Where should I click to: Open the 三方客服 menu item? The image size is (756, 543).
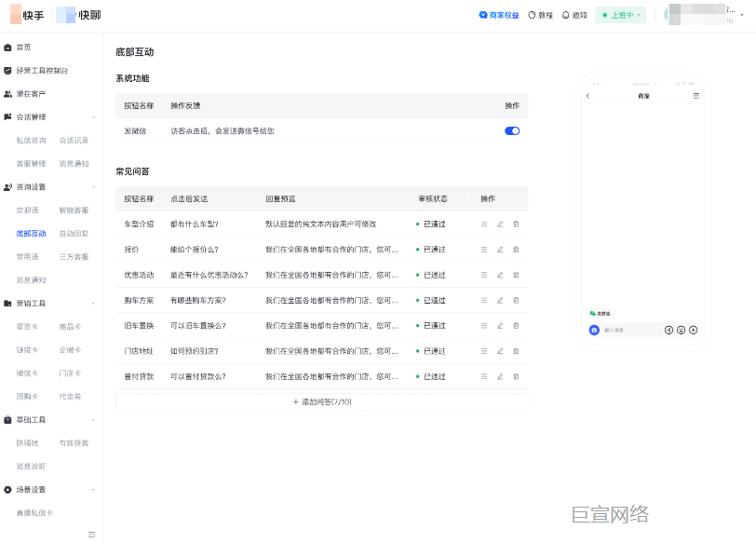(74, 257)
